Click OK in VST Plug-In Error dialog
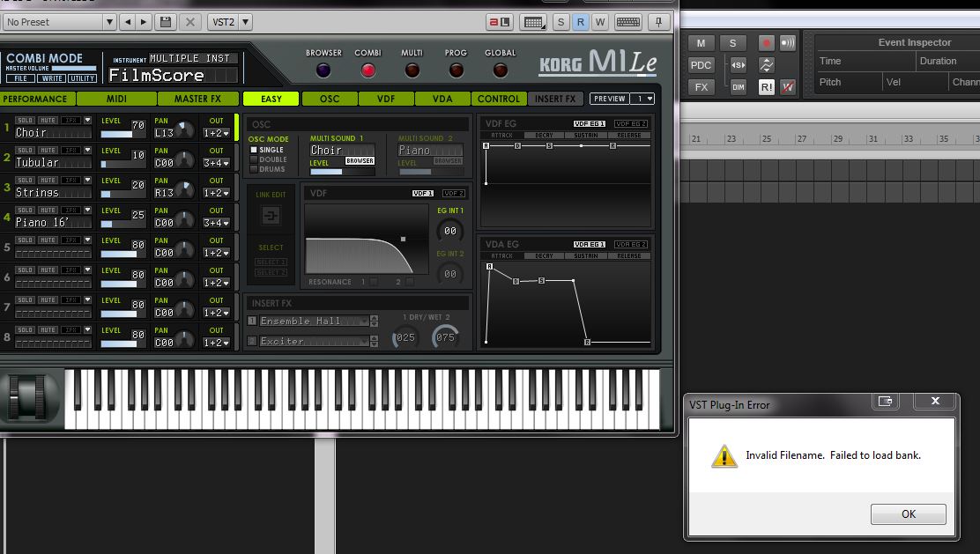Image resolution: width=980 pixels, height=554 pixels. pos(908,514)
